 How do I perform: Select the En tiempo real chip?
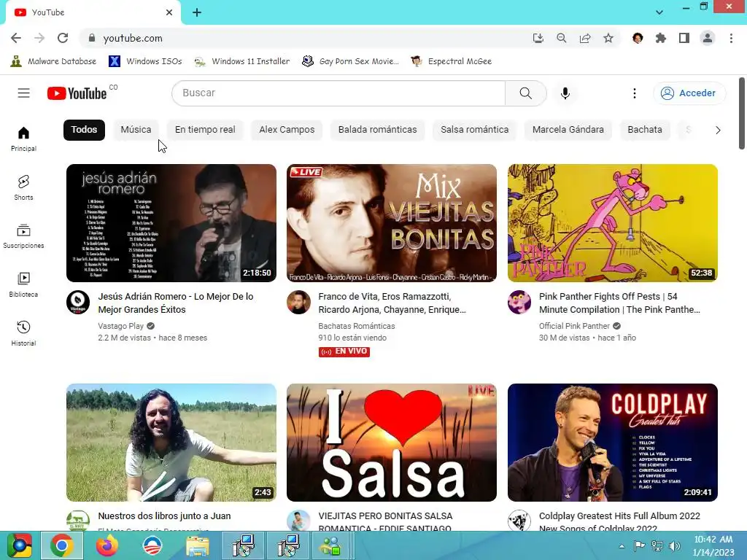[x=205, y=130]
